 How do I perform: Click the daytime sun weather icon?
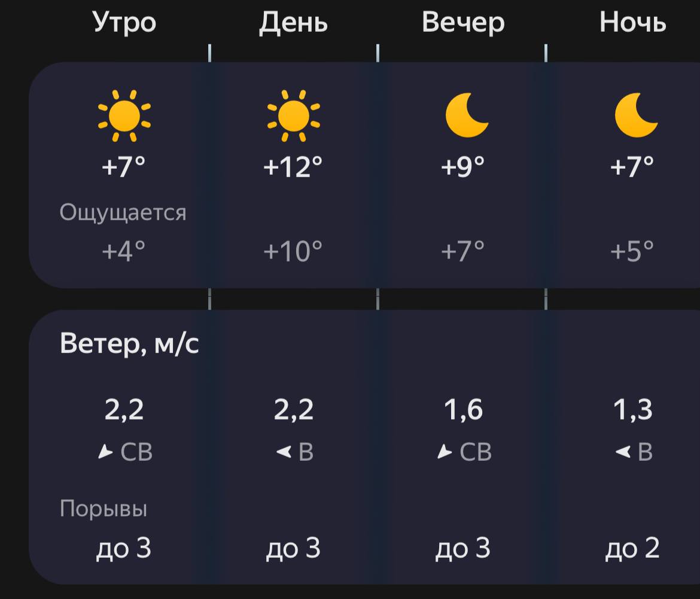(x=293, y=115)
